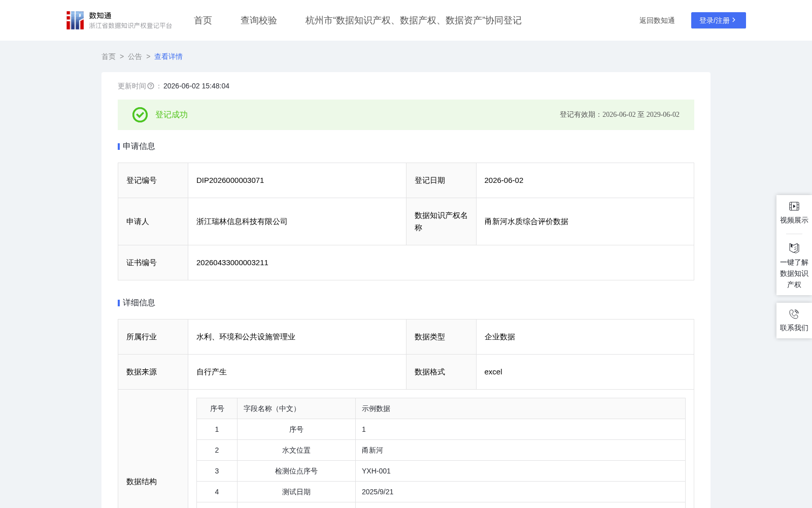812x508 pixels.
Task: Click the 登记日期 label cell
Action: (x=441, y=180)
